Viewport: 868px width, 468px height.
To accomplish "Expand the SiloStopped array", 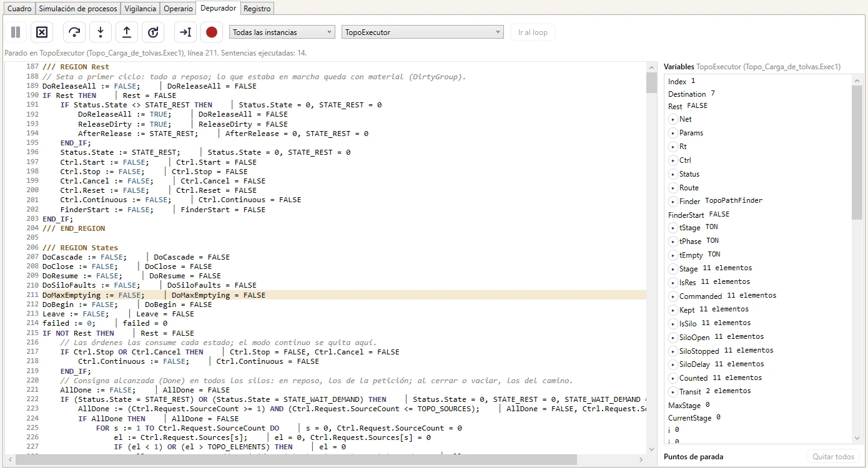I will 673,351.
